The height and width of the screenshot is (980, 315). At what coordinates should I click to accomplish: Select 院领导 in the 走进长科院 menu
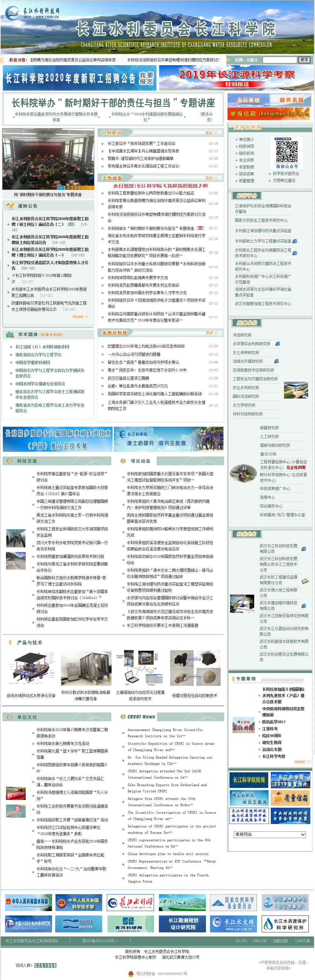pos(246,147)
